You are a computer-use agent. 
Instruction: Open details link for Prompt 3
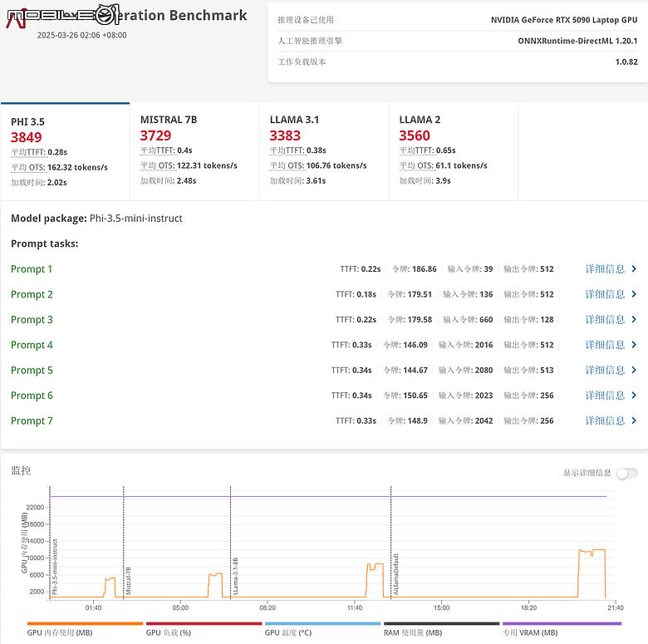[605, 320]
